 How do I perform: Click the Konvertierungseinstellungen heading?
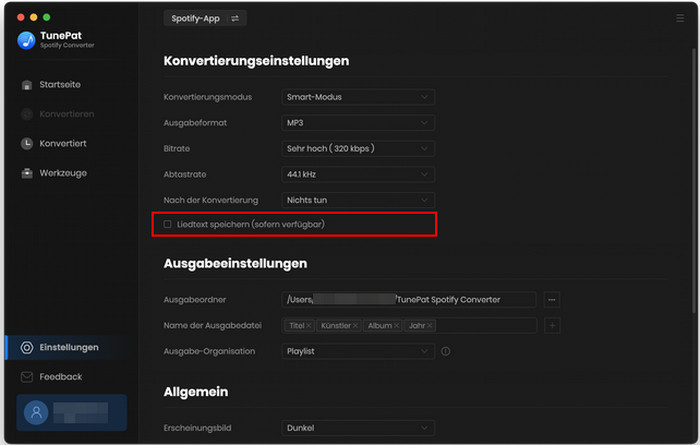coord(256,61)
